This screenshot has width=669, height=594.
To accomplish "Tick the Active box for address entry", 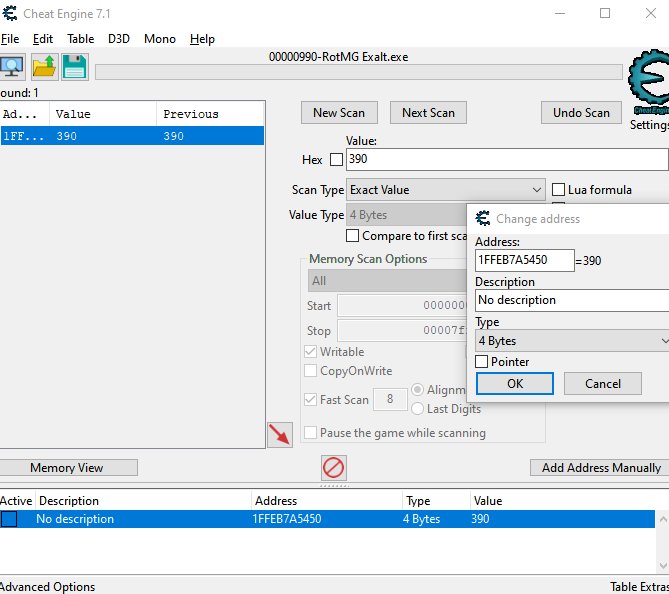I will tap(9, 519).
